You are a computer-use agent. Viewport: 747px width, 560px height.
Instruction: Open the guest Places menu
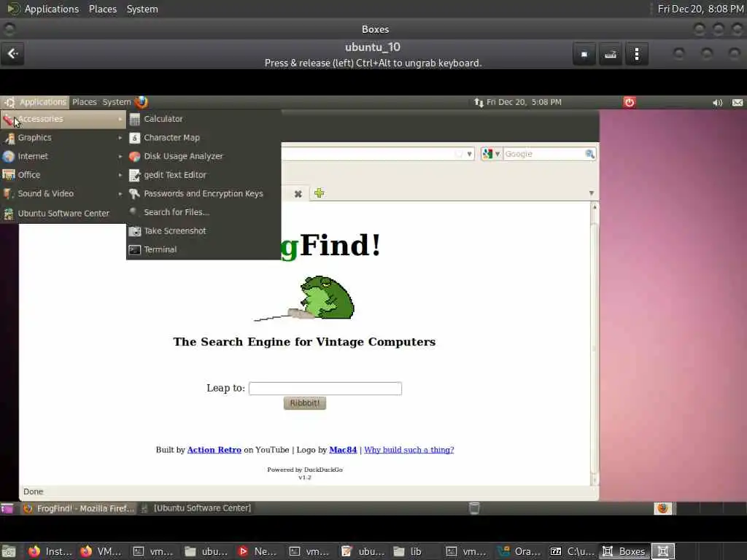coord(85,102)
